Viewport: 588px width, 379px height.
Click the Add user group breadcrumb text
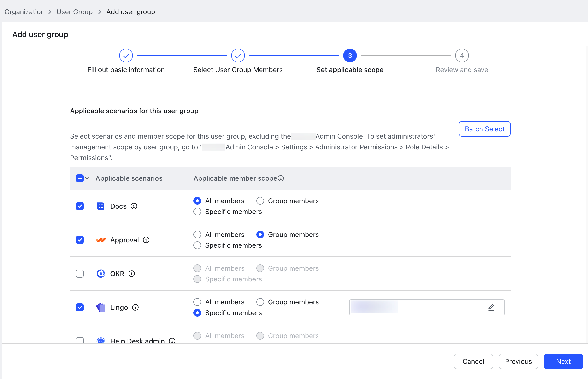point(130,12)
